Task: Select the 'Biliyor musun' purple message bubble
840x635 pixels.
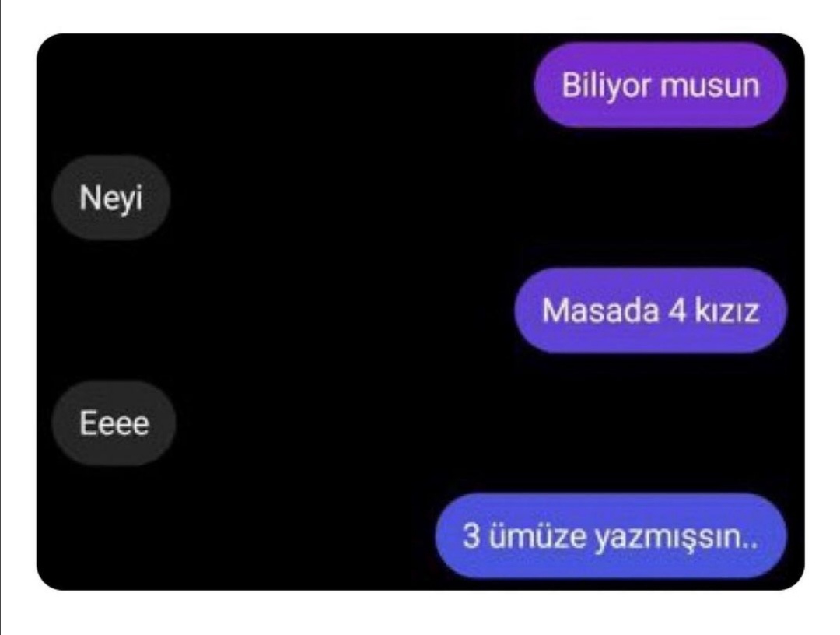Action: (660, 85)
